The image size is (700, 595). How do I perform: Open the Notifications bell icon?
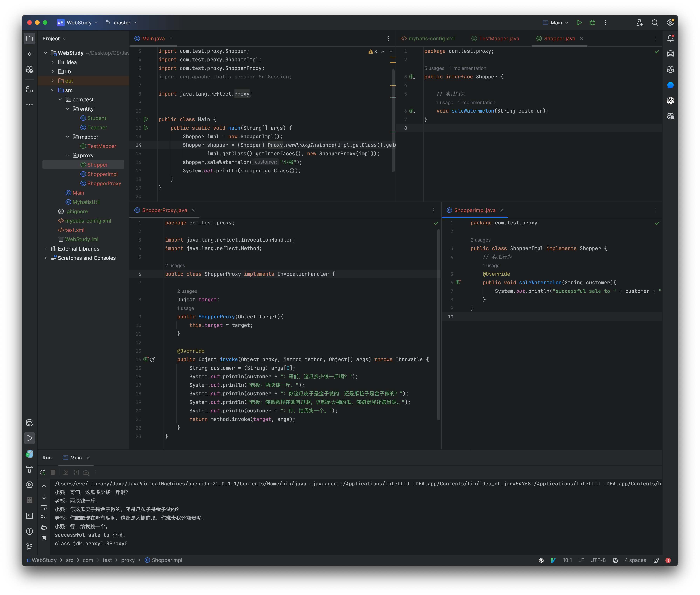[670, 38]
